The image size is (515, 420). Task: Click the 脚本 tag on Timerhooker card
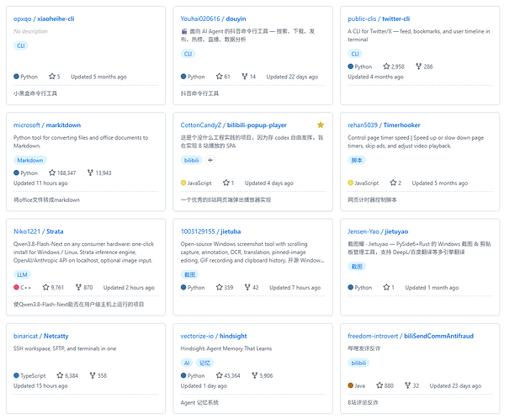[357, 160]
